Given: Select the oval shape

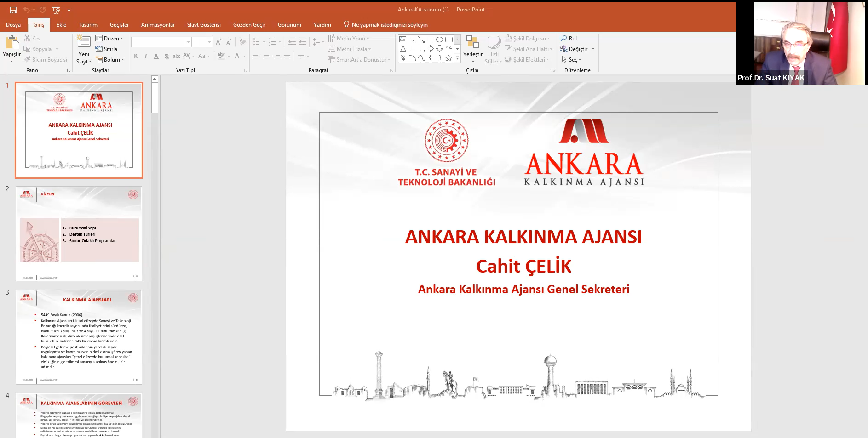Looking at the screenshot, I should coord(440,40).
